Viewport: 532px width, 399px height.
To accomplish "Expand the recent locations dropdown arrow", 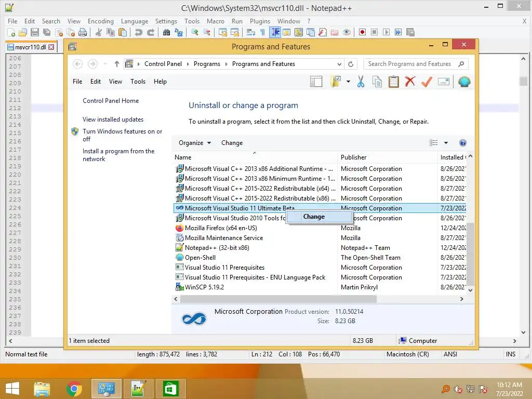I will tap(105, 64).
